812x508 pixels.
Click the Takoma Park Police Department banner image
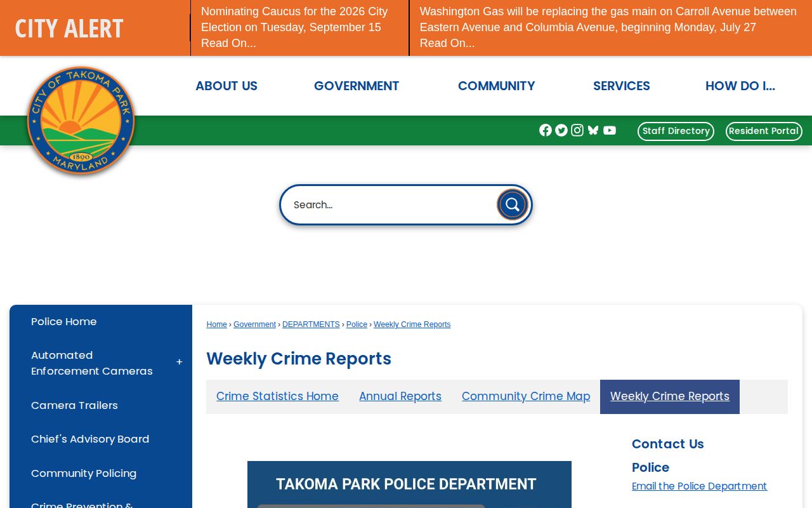click(409, 485)
